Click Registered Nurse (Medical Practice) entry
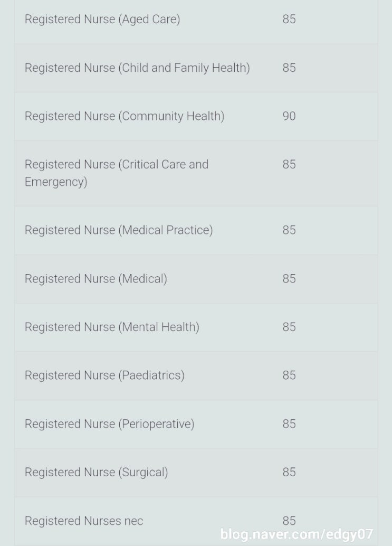Image resolution: width=392 pixels, height=546 pixels. click(119, 230)
